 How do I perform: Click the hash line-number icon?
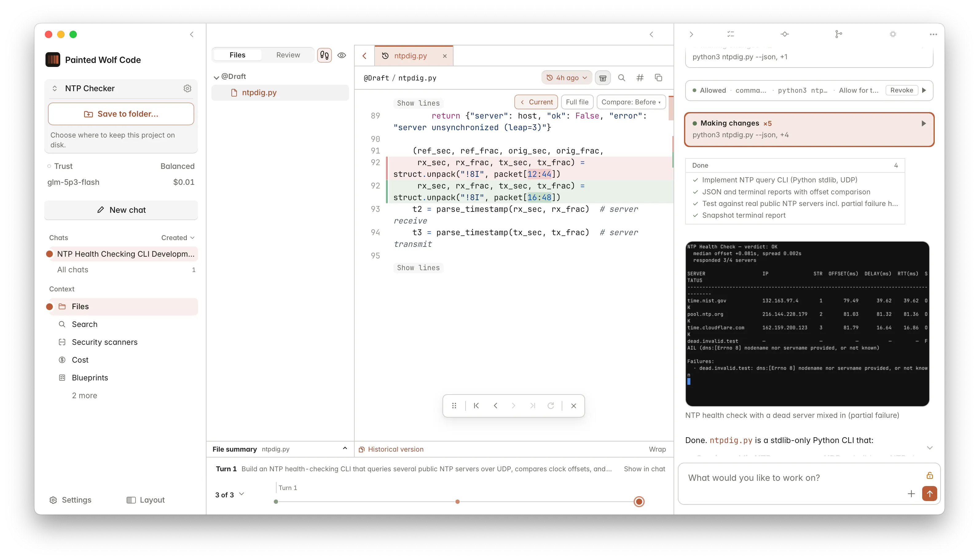640,78
